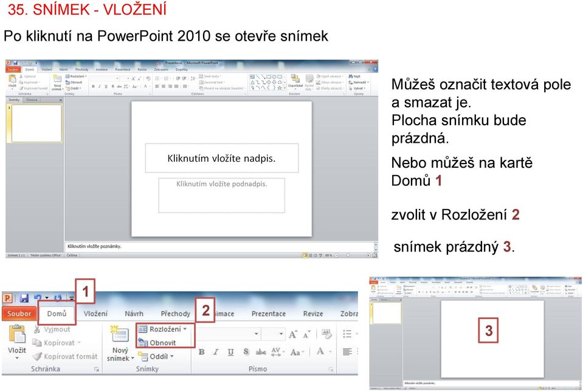
Task: Click Najít binoculars in the top PowerPoint window
Action: (x=354, y=76)
